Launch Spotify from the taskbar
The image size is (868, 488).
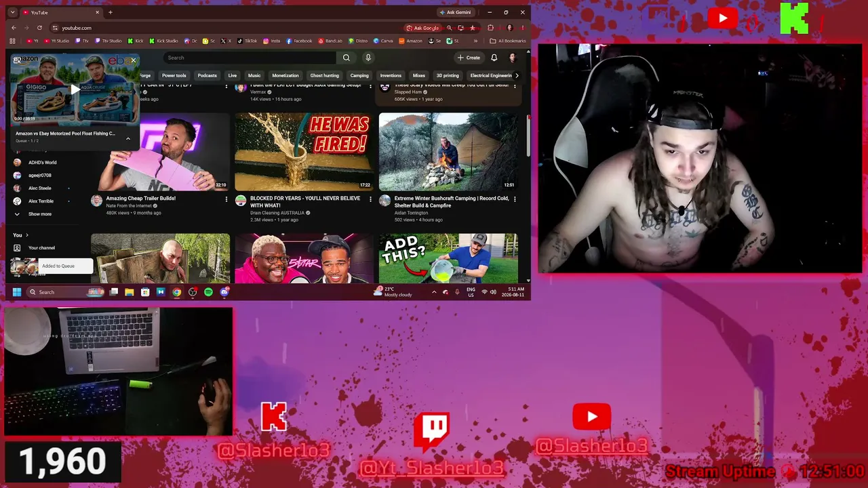(x=208, y=292)
